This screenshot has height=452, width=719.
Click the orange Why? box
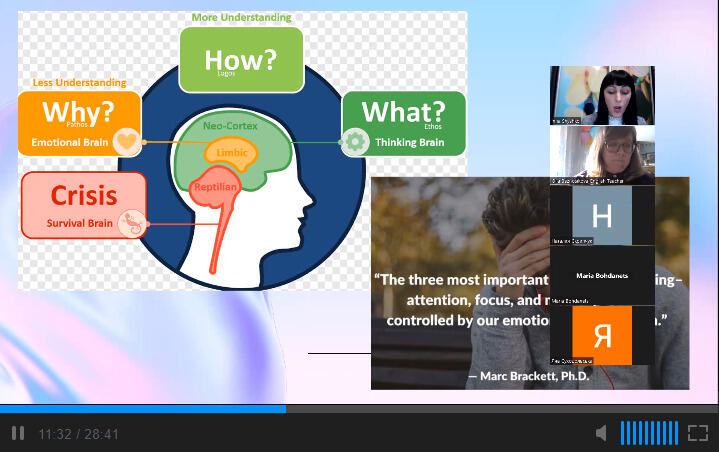tap(79, 123)
